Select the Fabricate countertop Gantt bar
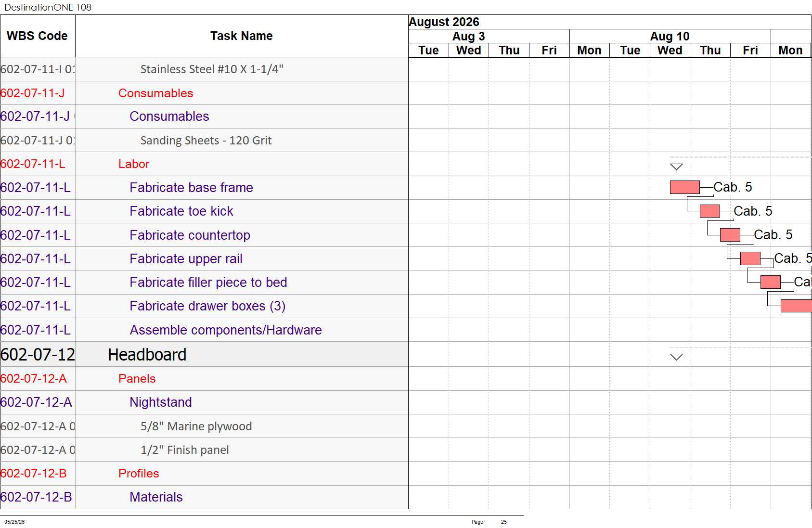This screenshot has height=528, width=812. (x=730, y=235)
